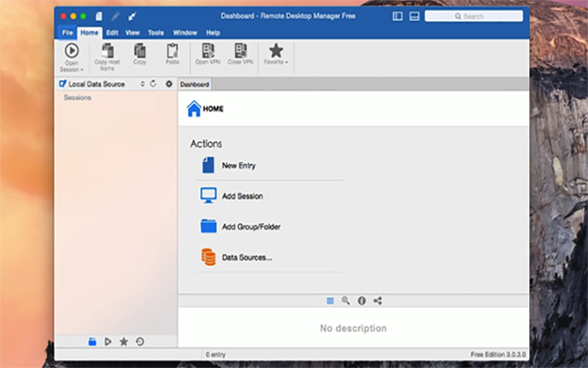This screenshot has height=368, width=588.
Task: Click the Data Sources database icon
Action: pos(208,257)
